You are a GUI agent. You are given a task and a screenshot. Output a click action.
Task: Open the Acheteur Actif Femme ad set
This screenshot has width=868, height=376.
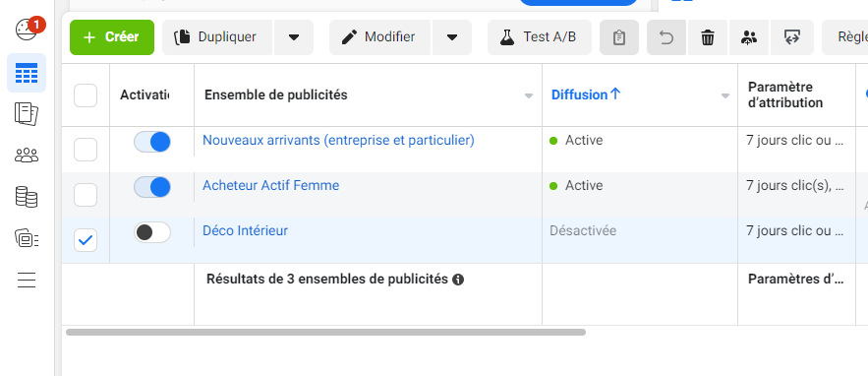click(x=270, y=185)
